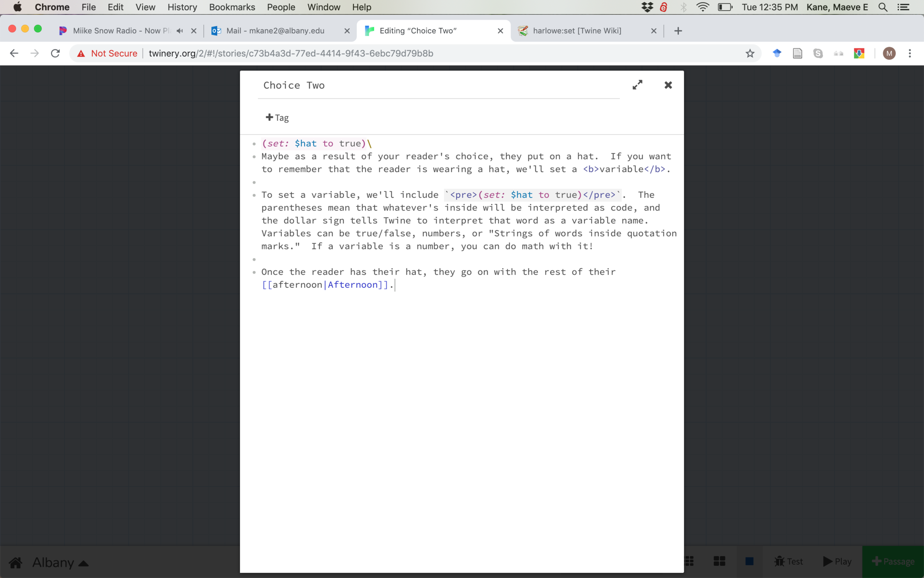Open the Bookmarks menu
This screenshot has width=924, height=578.
(232, 7)
